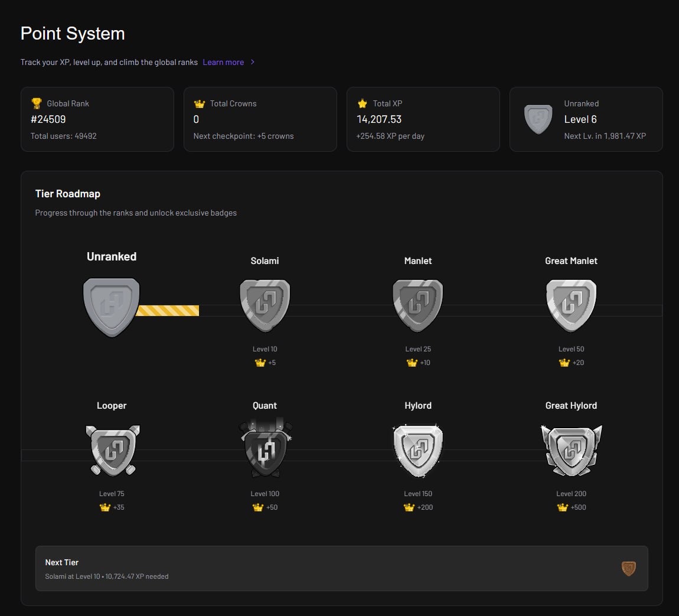Viewport: 679px width, 616px height.
Task: Click the Great Manlet shield badge
Action: 571,305
